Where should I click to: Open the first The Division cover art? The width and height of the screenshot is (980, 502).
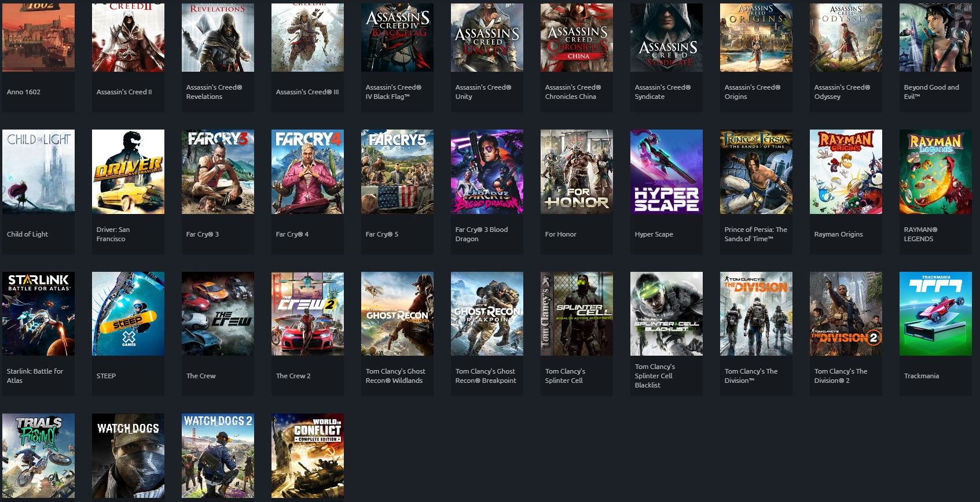(756, 313)
